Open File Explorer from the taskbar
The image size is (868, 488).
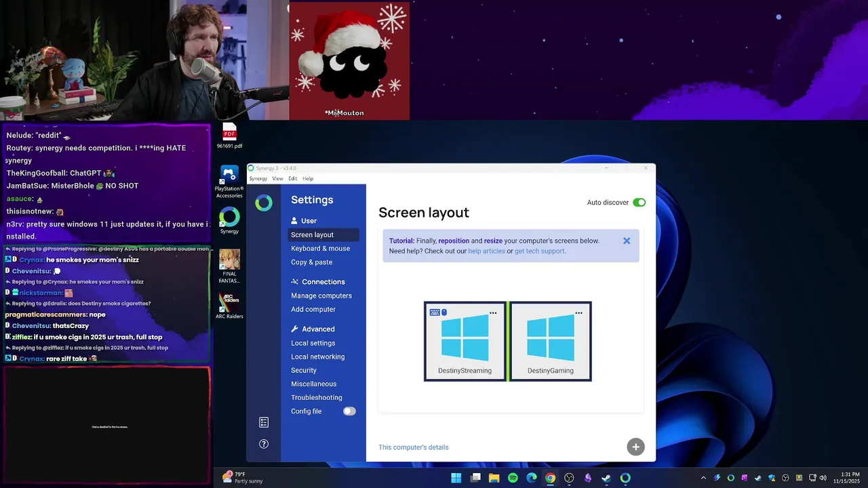494,478
